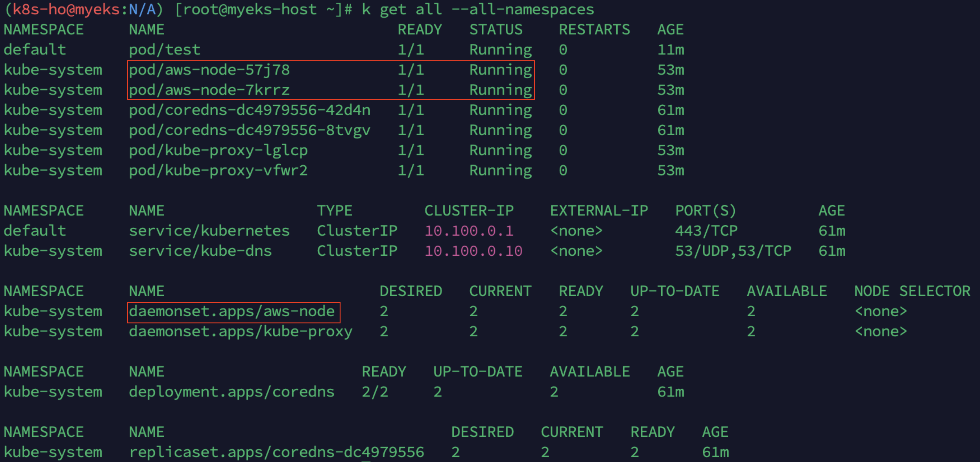Image resolution: width=980 pixels, height=462 pixels.
Task: Click cluster IP 10.100.0.10
Action: (x=473, y=251)
